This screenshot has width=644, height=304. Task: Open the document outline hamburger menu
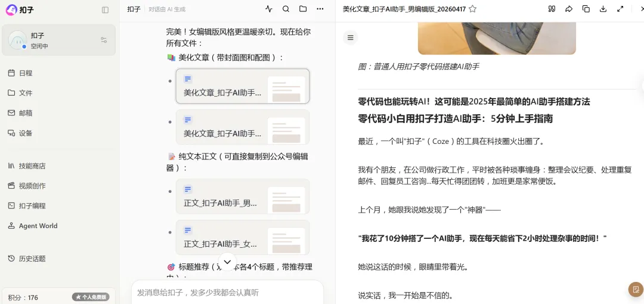coord(351,38)
